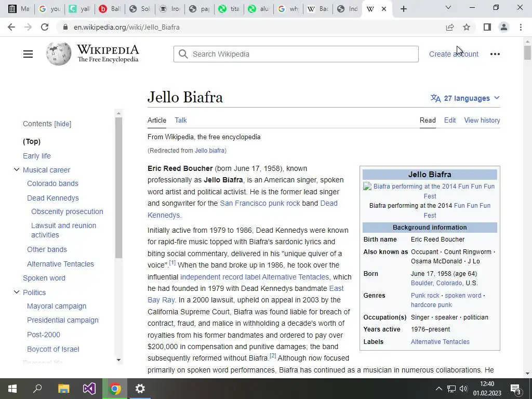
Task: Switch to the Ball browser tab
Action: (x=110, y=9)
